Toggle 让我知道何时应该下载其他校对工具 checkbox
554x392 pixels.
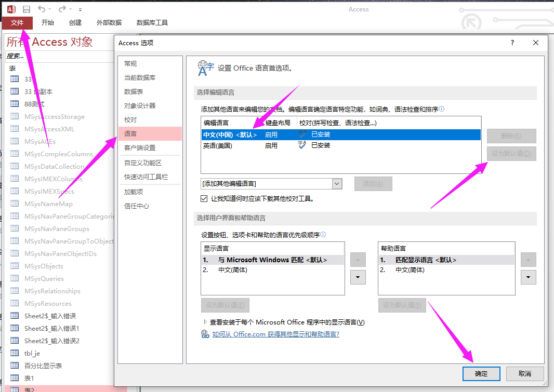204,199
